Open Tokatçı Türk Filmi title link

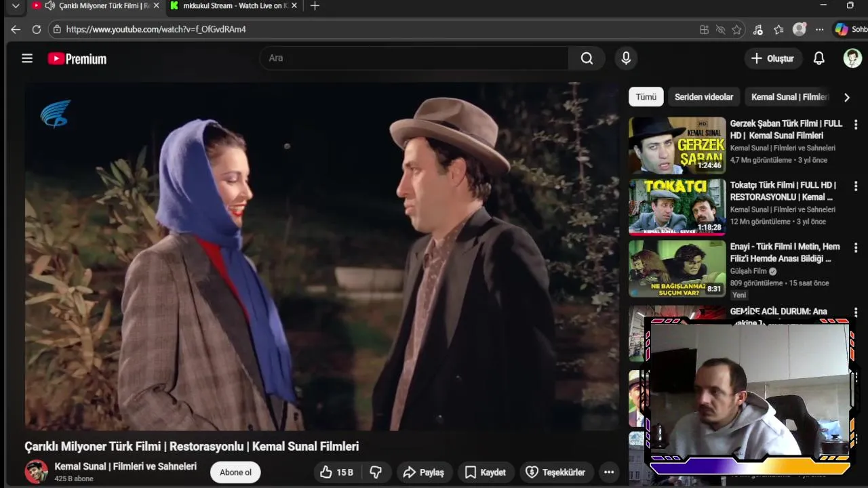click(x=784, y=191)
